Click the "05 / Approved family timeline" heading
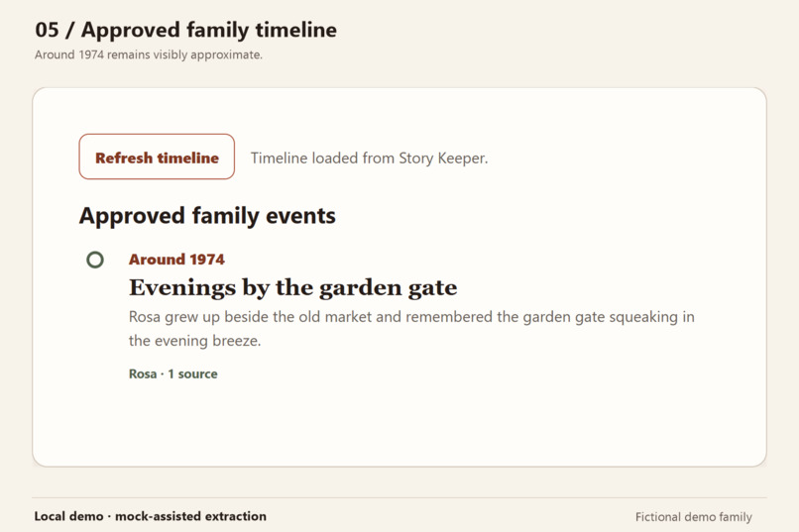This screenshot has width=799, height=532. click(186, 30)
